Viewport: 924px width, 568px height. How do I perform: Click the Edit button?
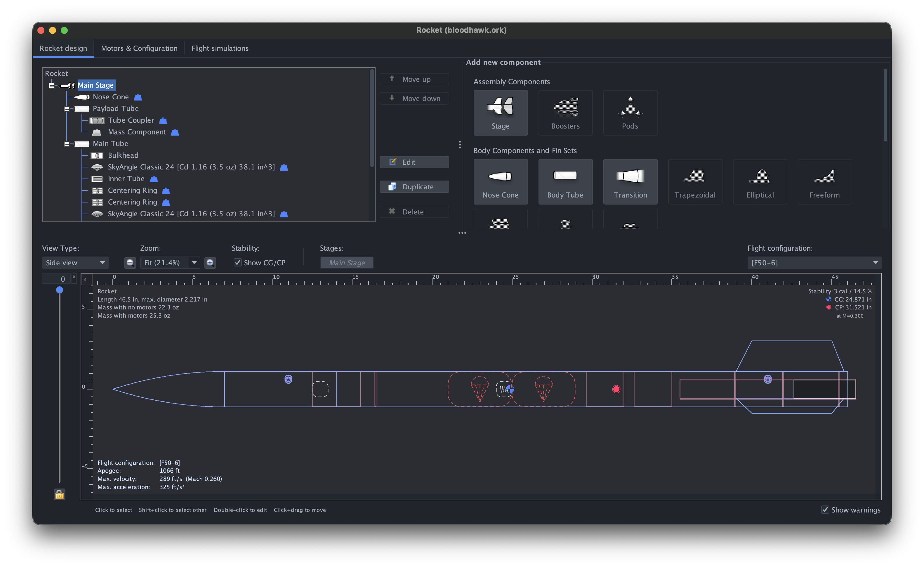pos(414,162)
